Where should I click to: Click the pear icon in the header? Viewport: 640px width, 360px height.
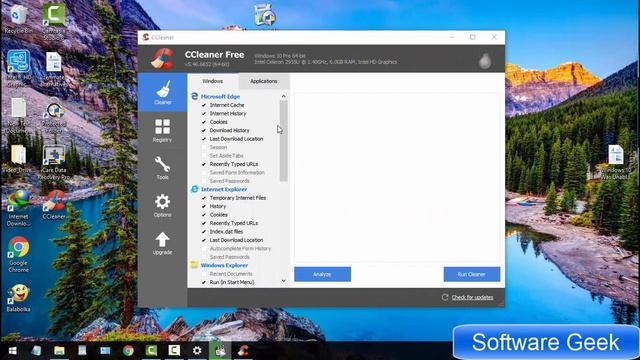pos(485,61)
